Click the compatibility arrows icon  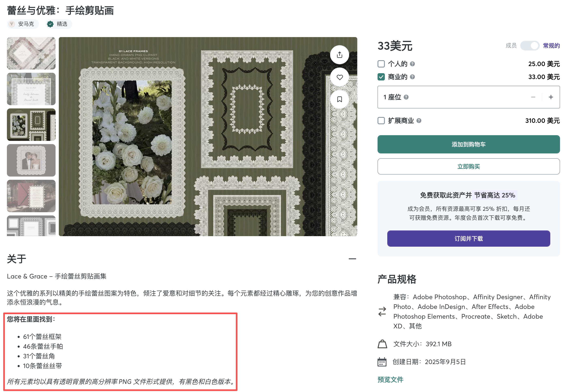pos(382,311)
